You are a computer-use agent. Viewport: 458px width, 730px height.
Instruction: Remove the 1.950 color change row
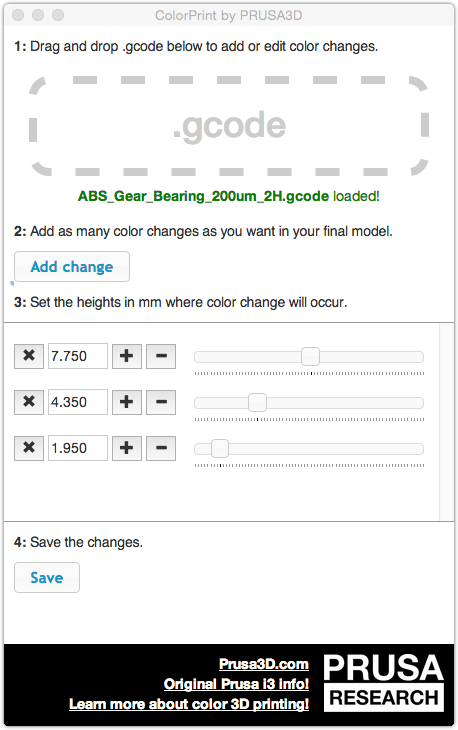(29, 448)
